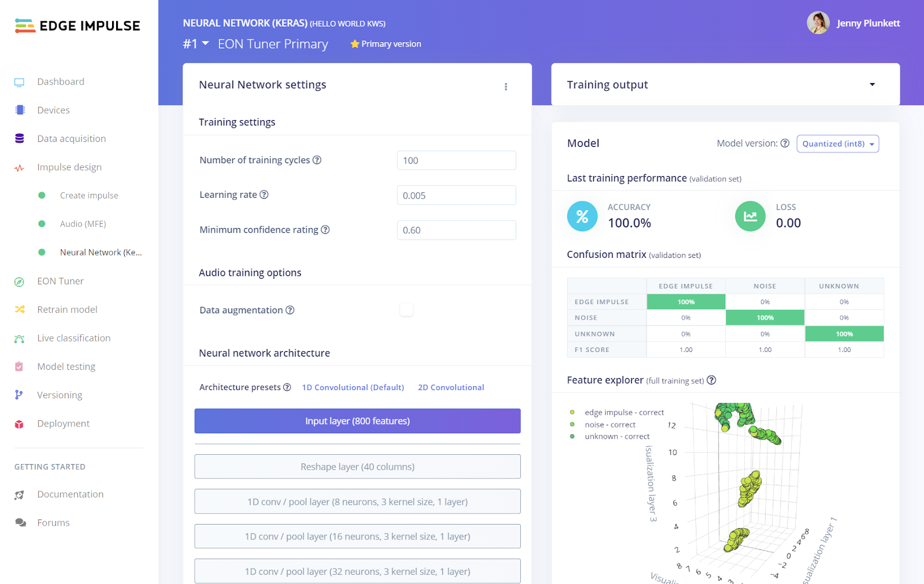Open help icon next to Model version
The height and width of the screenshot is (584, 924).
pos(785,143)
